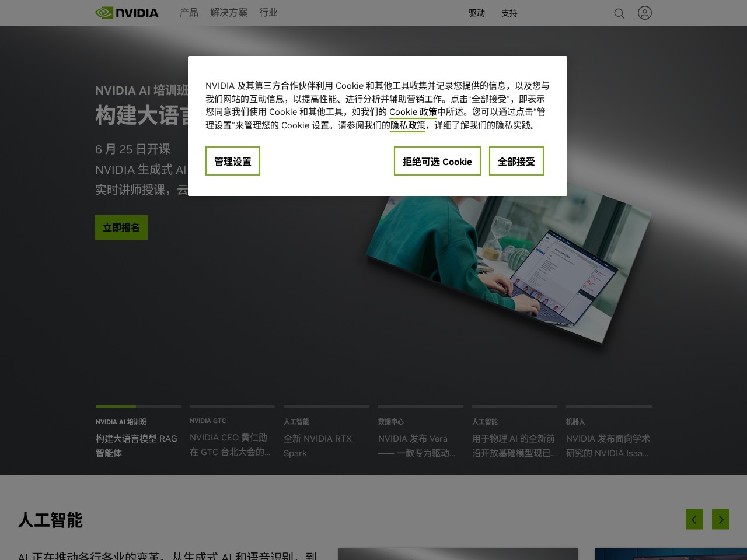Open the Cookie 政策 link
Screen dimensions: 747x560
pos(413,112)
